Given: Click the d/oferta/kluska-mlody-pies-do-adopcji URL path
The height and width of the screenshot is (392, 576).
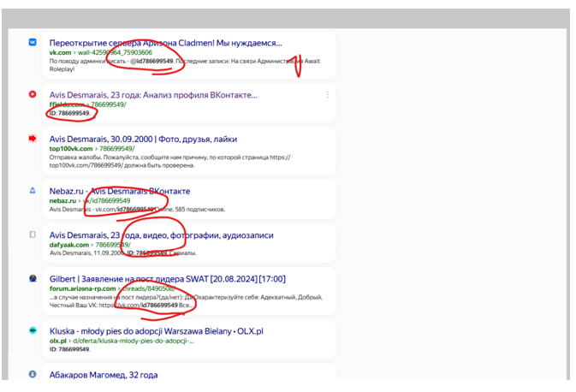Looking at the screenshot, I should click(x=134, y=341).
